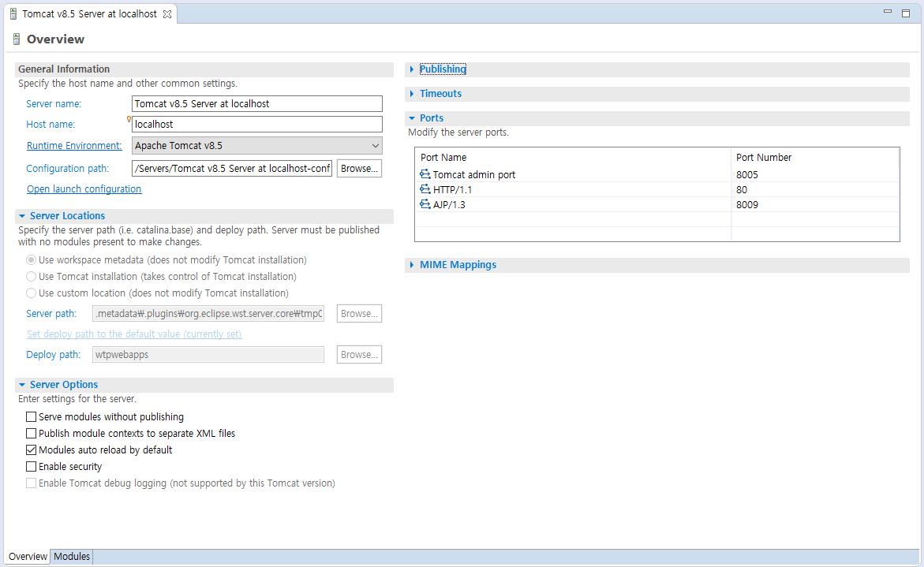Select the Tomcat admin port row name
Screen dimensions: 924x567
tap(473, 175)
